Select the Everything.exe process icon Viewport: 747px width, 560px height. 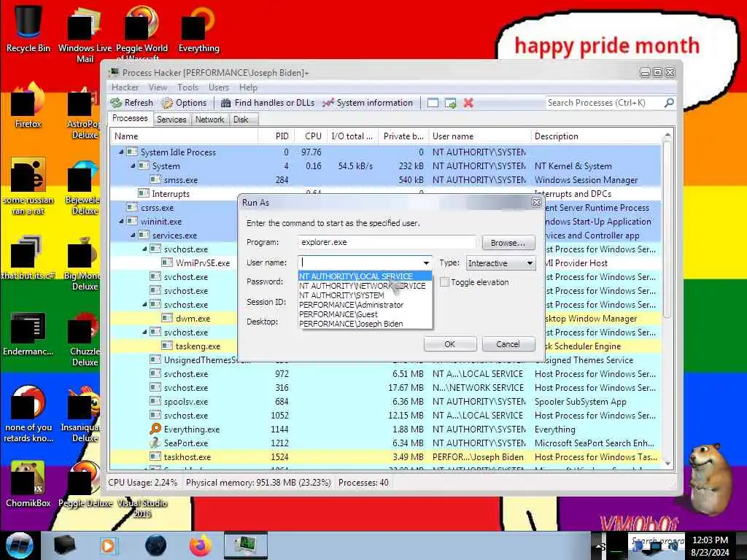(x=155, y=429)
